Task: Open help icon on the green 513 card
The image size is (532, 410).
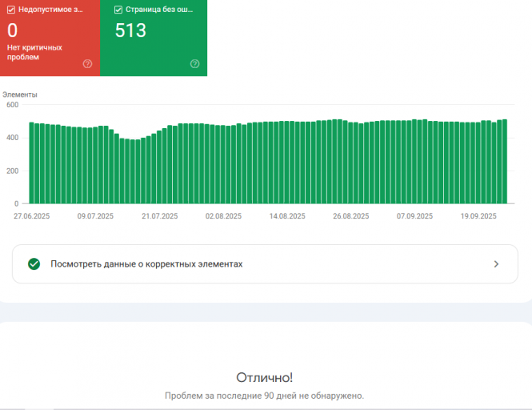Action: pyautogui.click(x=194, y=63)
